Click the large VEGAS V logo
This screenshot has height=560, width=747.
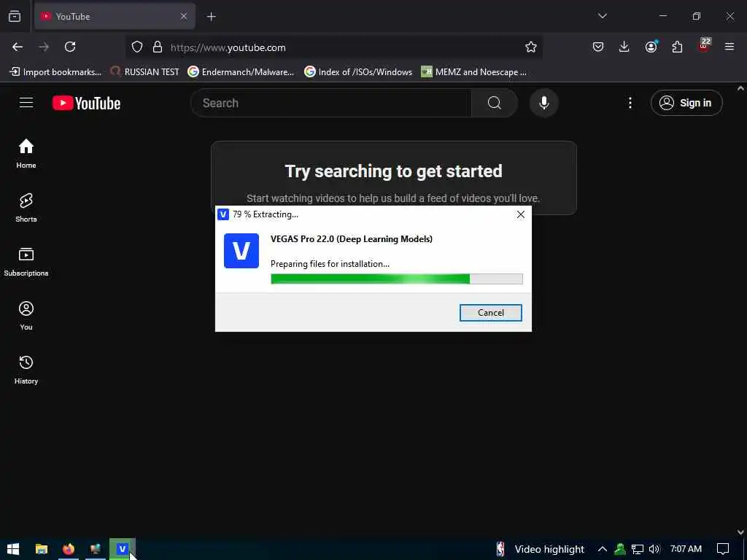[x=241, y=251]
